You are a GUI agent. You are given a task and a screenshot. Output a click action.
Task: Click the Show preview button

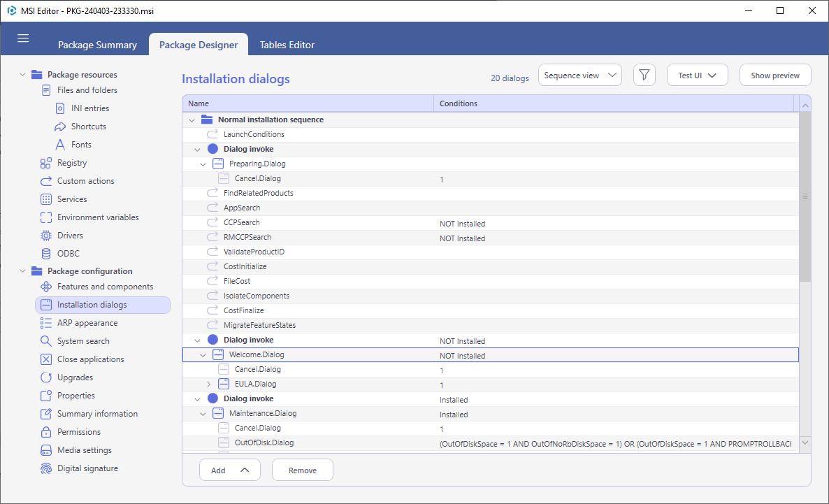(x=775, y=75)
